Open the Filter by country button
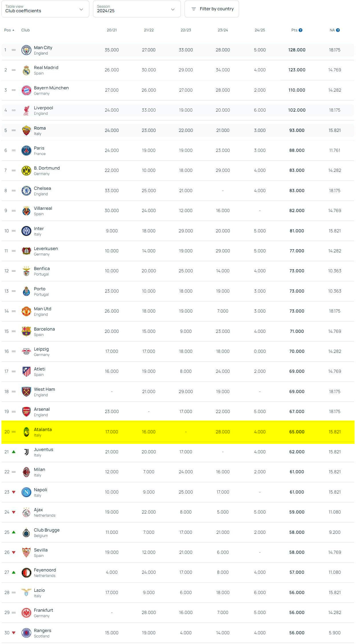356x644 pixels. point(212,9)
